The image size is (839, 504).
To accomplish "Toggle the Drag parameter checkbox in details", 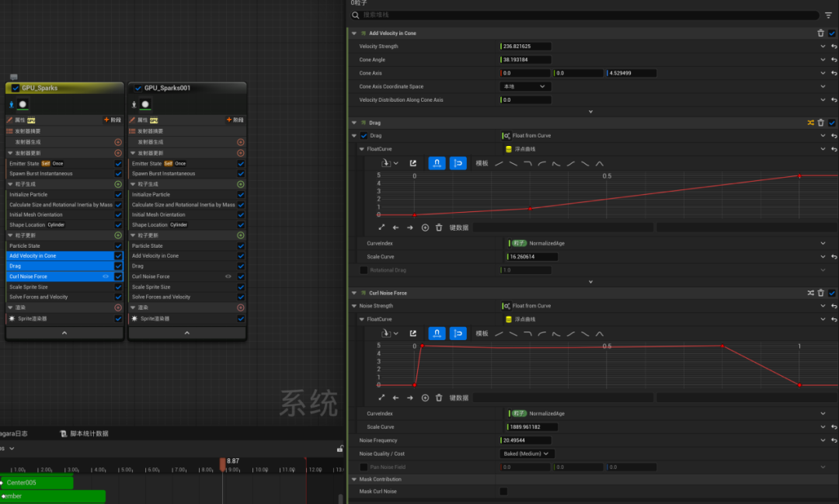I will [x=364, y=136].
